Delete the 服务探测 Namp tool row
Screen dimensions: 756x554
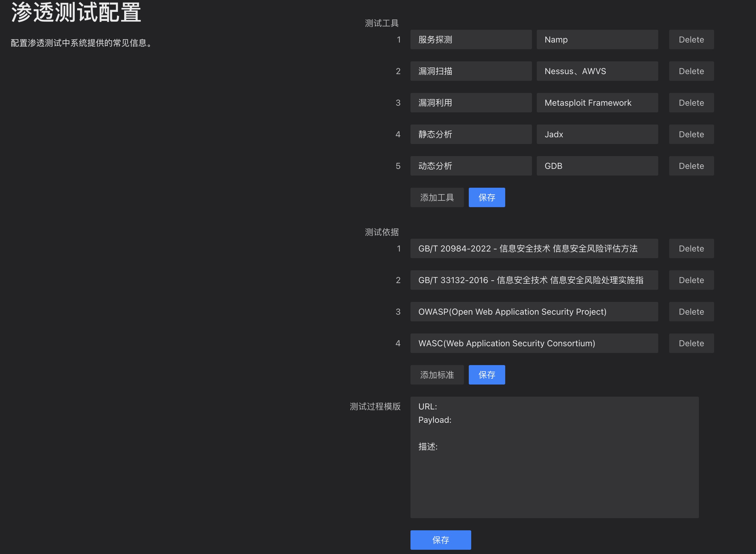[691, 39]
